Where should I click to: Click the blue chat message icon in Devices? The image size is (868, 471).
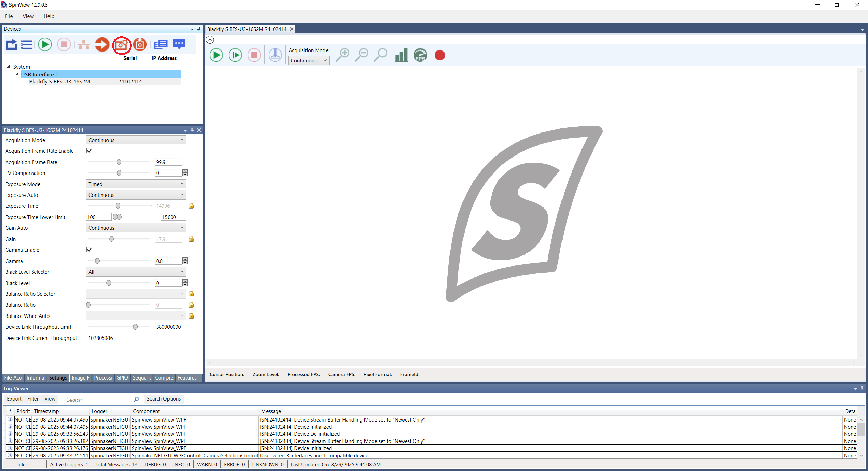click(x=179, y=44)
